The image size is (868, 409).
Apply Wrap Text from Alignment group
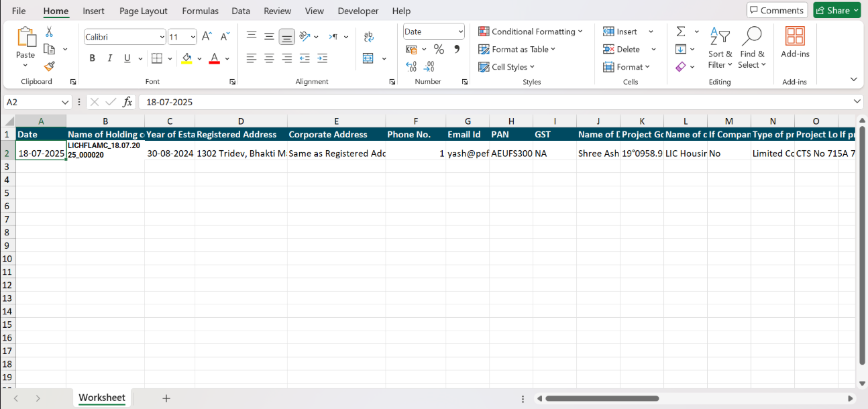(368, 37)
